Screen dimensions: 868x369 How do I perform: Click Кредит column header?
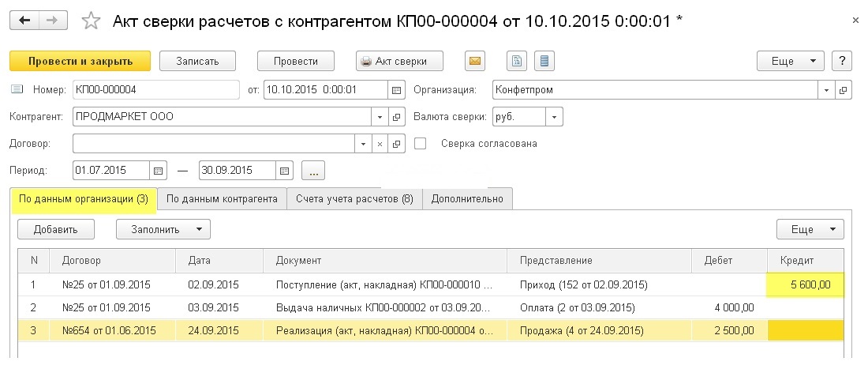point(806,261)
